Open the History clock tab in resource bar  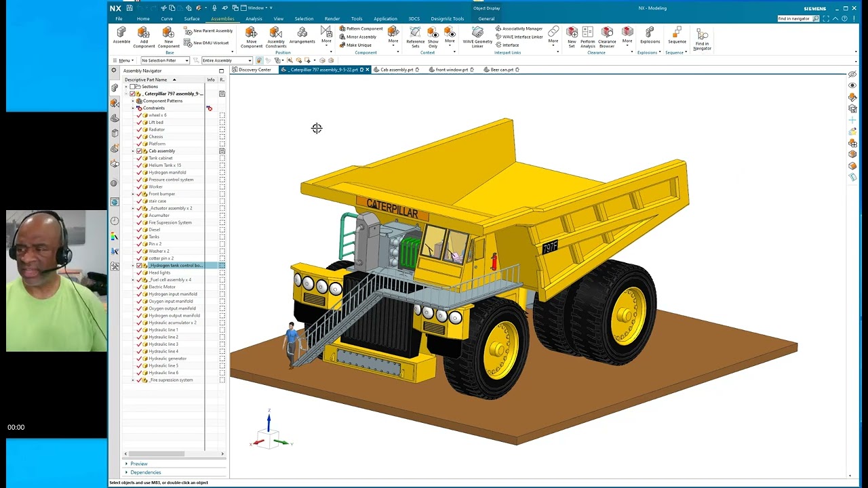[x=115, y=221]
